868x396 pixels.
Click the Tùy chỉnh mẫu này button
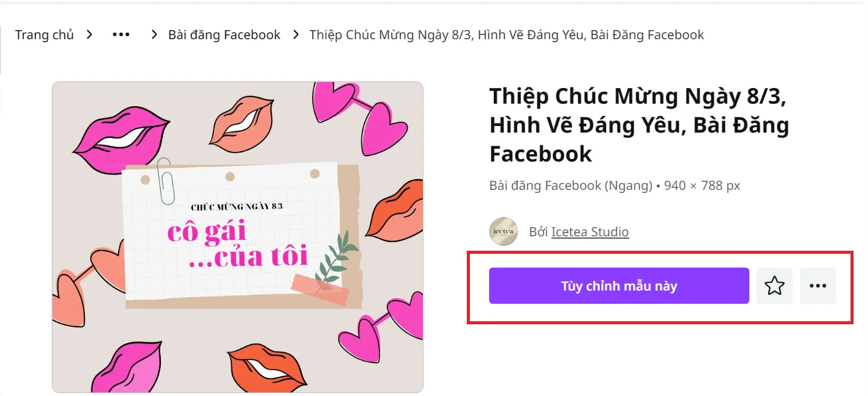[619, 286]
